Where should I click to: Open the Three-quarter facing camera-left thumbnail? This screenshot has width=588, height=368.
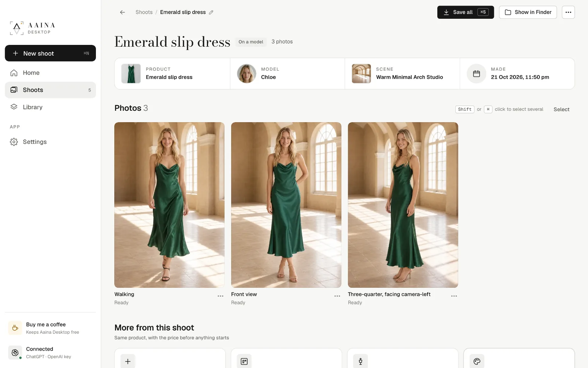403,205
